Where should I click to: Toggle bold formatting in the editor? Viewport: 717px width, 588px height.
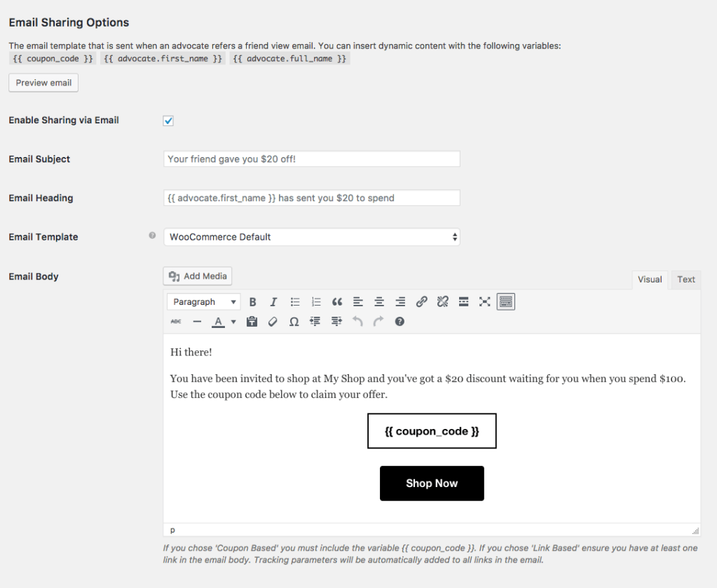pos(253,302)
